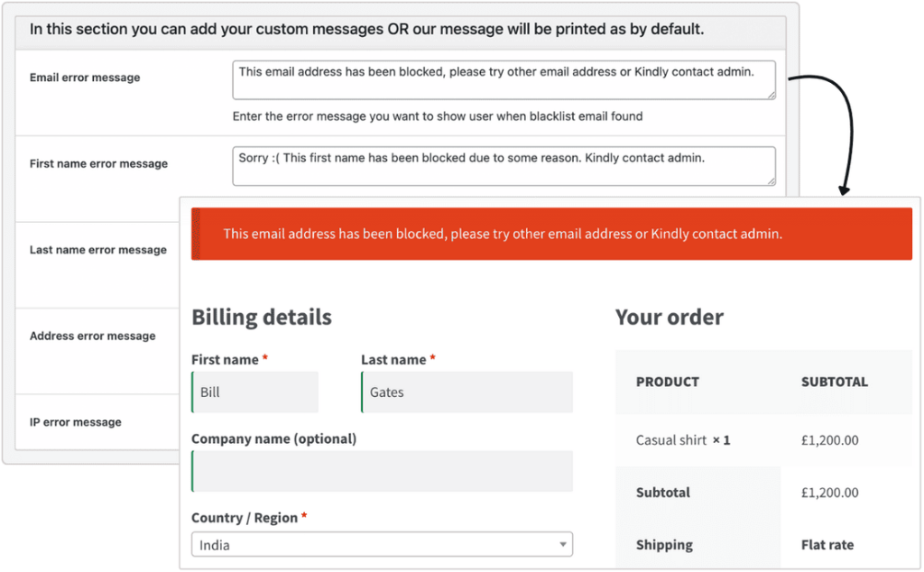The width and height of the screenshot is (924, 572).
Task: Click the First name error message textarea
Action: pos(503,166)
